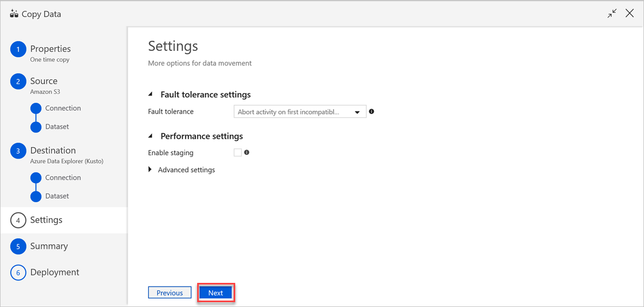Collapse the Fault tolerance settings section
The image size is (644, 307).
tap(151, 94)
